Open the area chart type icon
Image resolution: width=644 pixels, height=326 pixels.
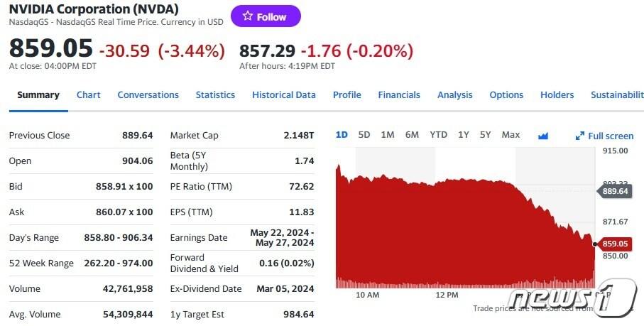pos(544,136)
